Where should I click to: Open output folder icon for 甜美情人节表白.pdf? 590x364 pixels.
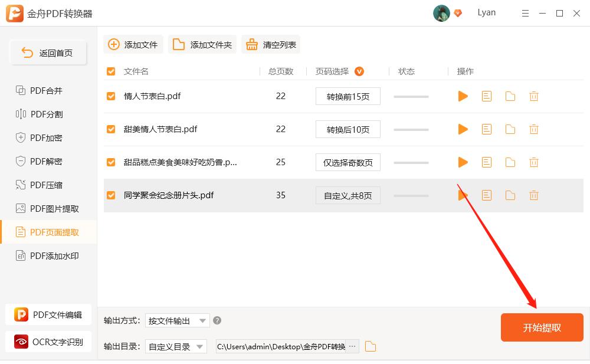point(510,129)
